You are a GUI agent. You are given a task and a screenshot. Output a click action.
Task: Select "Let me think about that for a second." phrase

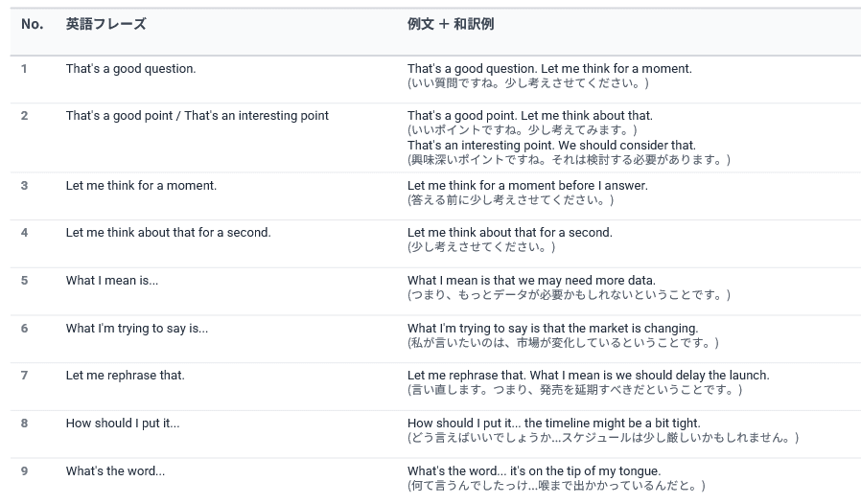[168, 233]
